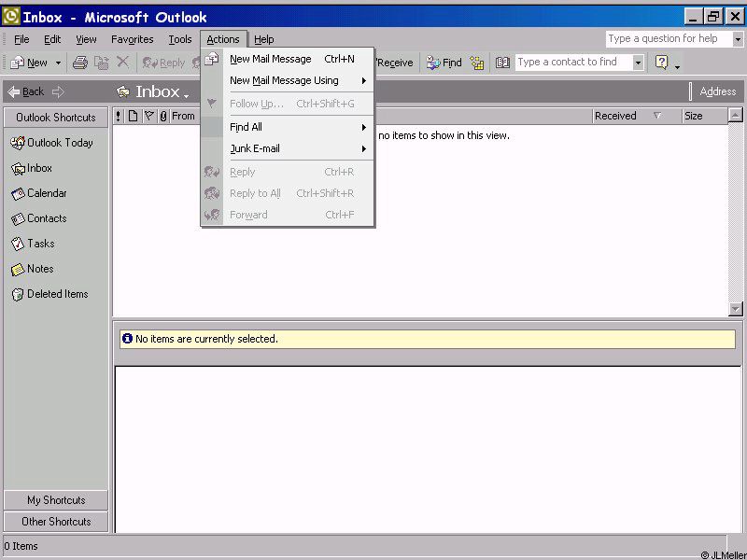This screenshot has width=747, height=560.
Task: Click the Microsoft Outlook Help icon
Action: [x=662, y=62]
